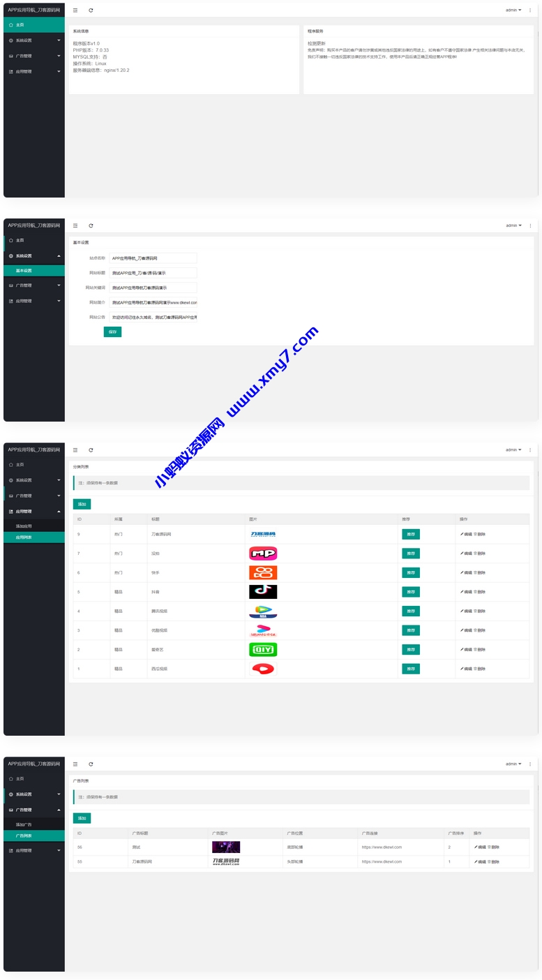The image size is (542, 980).
Task: Open the 抖音 app thumbnail image
Action: (x=263, y=592)
